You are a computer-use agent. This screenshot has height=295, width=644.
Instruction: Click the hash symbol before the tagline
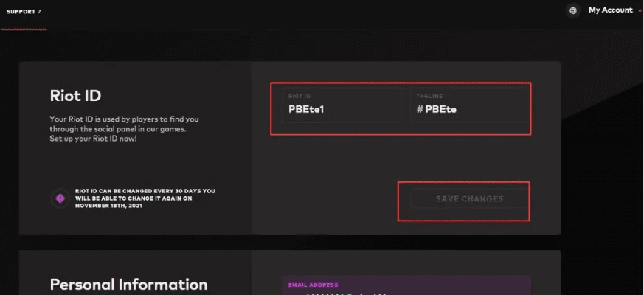tap(419, 110)
